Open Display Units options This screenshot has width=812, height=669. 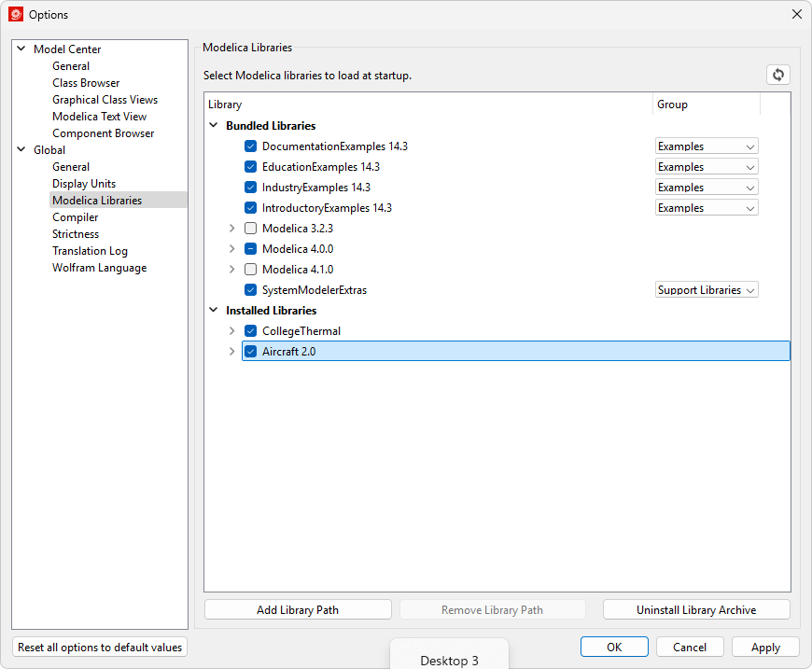point(84,184)
